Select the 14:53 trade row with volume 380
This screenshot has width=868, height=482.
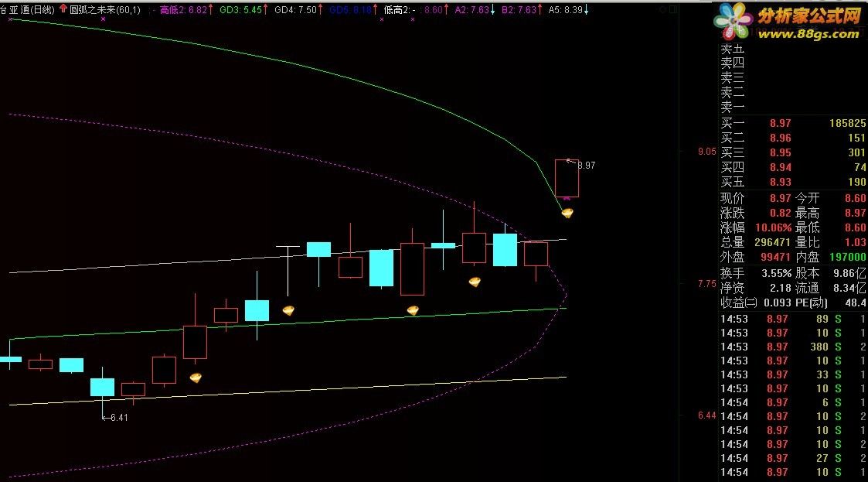tap(793, 347)
